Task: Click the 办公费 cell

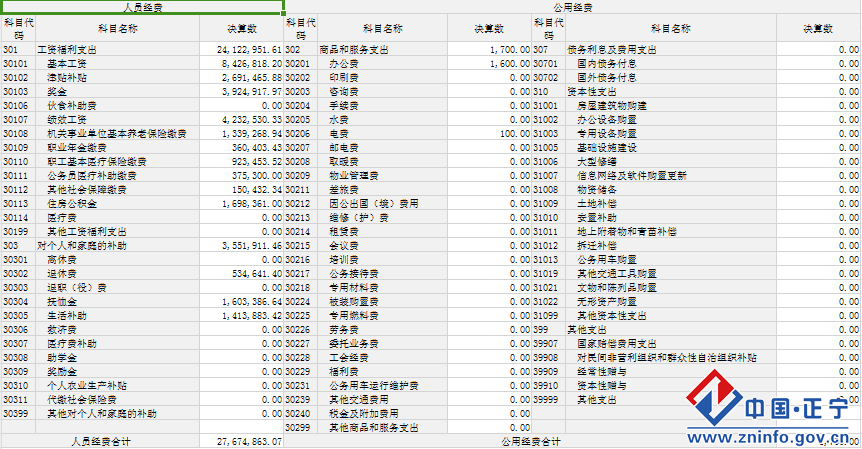Action: pos(383,64)
